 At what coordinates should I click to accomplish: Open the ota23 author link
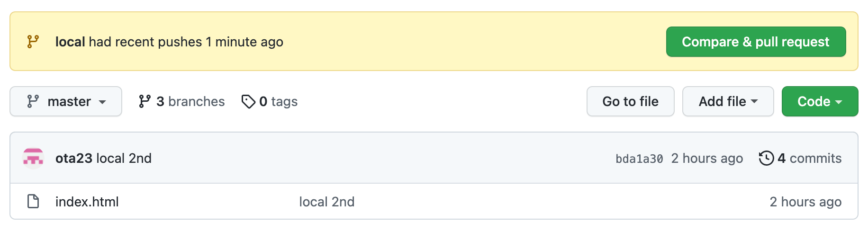(x=74, y=158)
